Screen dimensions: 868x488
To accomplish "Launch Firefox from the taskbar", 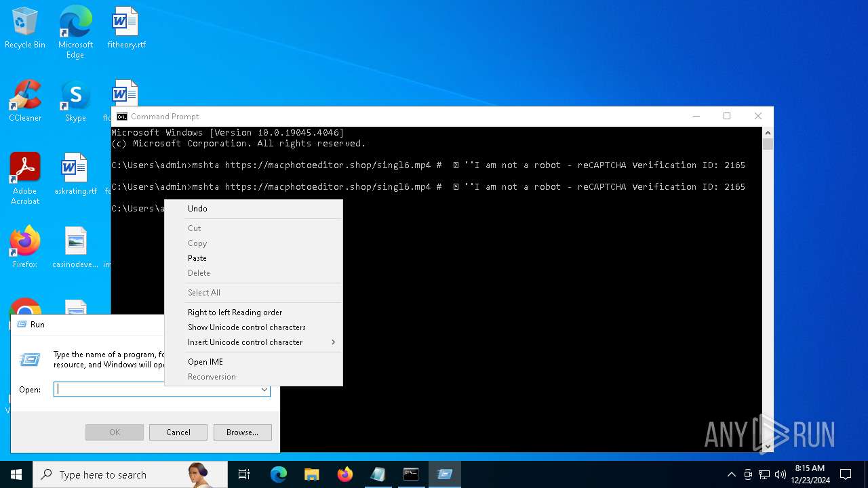I will tap(345, 474).
